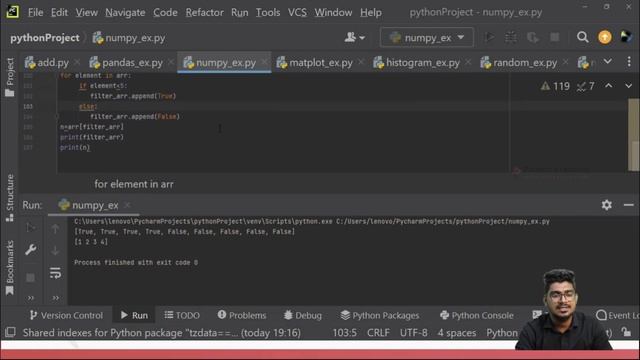Open the Project tool window sidebar
Screen dimensions: 640x360
click(x=10, y=77)
